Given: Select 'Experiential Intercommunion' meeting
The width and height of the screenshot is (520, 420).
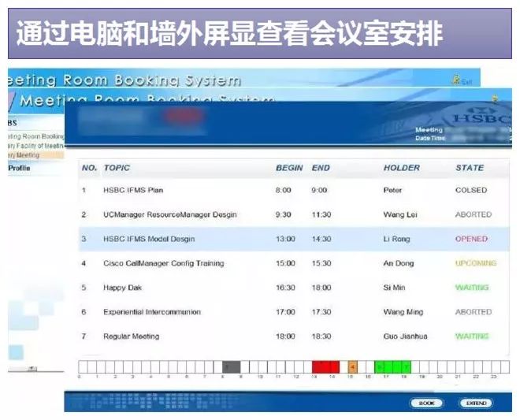Looking at the screenshot, I should 152,312.
